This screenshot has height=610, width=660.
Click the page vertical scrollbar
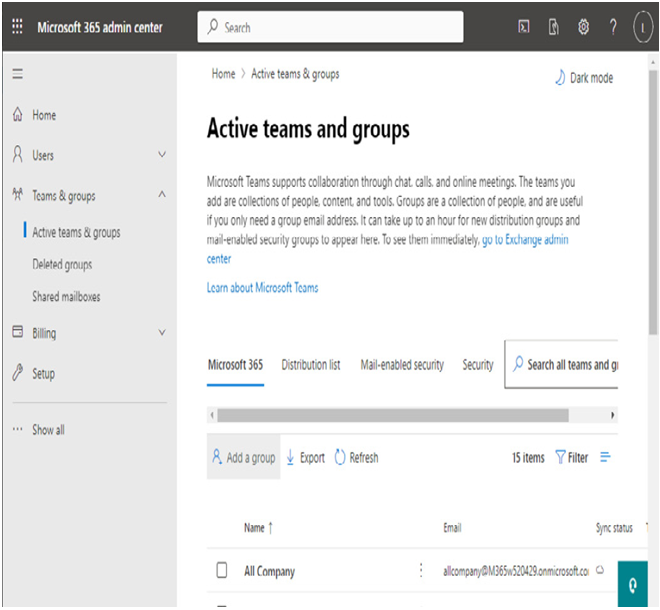click(x=653, y=202)
